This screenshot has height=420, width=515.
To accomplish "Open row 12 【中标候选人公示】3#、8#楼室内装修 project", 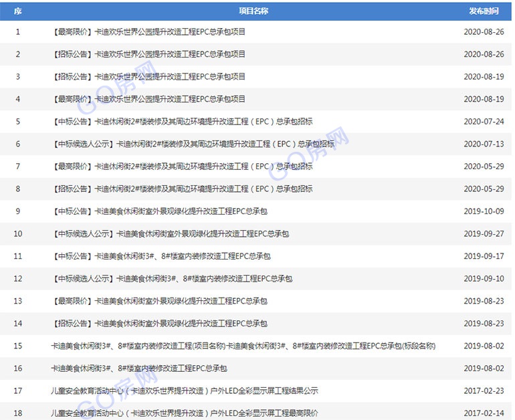I will point(172,278).
